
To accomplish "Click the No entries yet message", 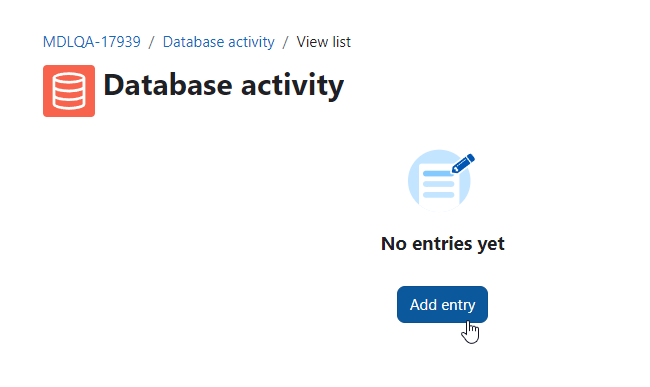I will [x=443, y=244].
